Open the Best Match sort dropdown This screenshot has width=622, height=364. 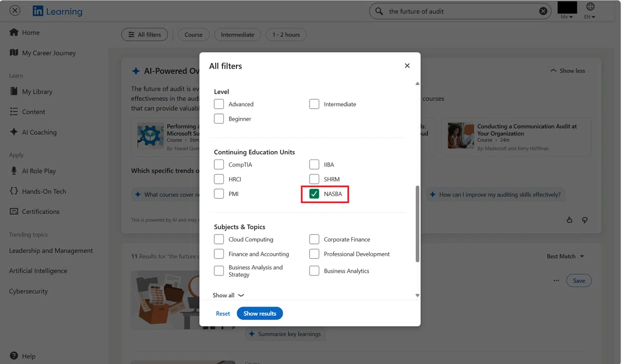pos(566,256)
